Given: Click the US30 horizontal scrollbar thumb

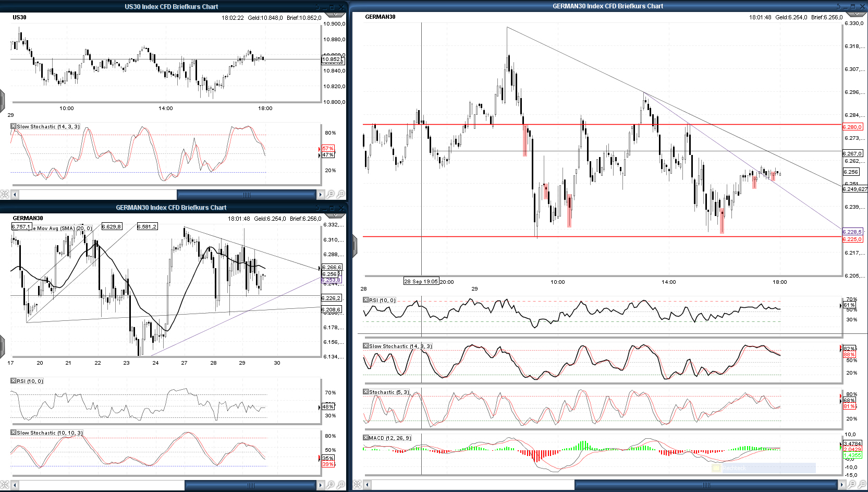Looking at the screenshot, I should pyautogui.click(x=247, y=195).
